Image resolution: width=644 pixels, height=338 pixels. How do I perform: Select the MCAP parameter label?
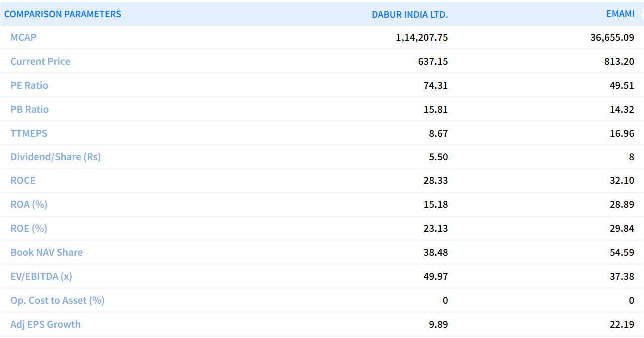coord(23,37)
